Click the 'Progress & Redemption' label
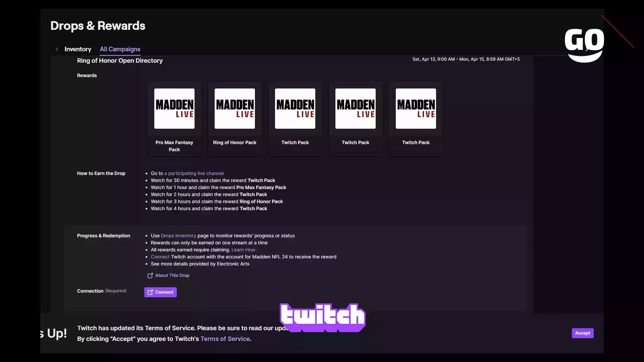The width and height of the screenshot is (644, 362). pos(104,236)
